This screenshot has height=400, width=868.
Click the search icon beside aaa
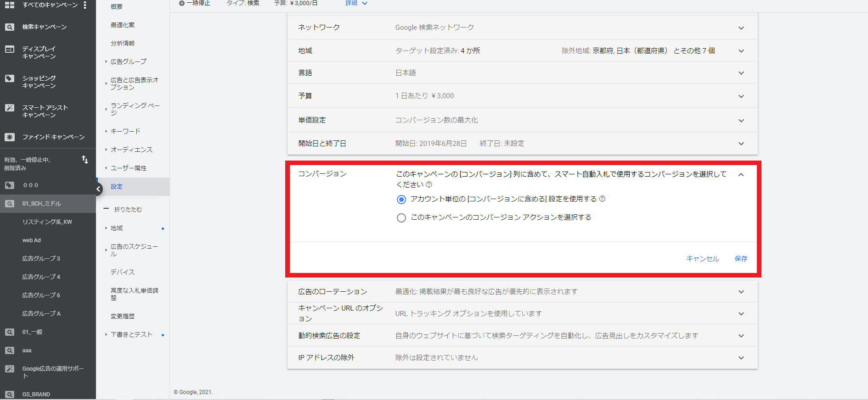pyautogui.click(x=9, y=350)
